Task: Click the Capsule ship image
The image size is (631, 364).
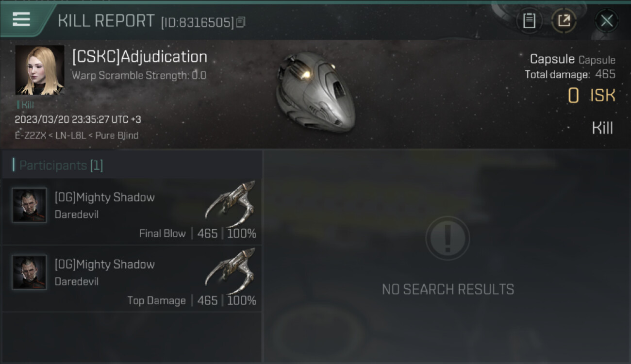Action: pyautogui.click(x=315, y=92)
